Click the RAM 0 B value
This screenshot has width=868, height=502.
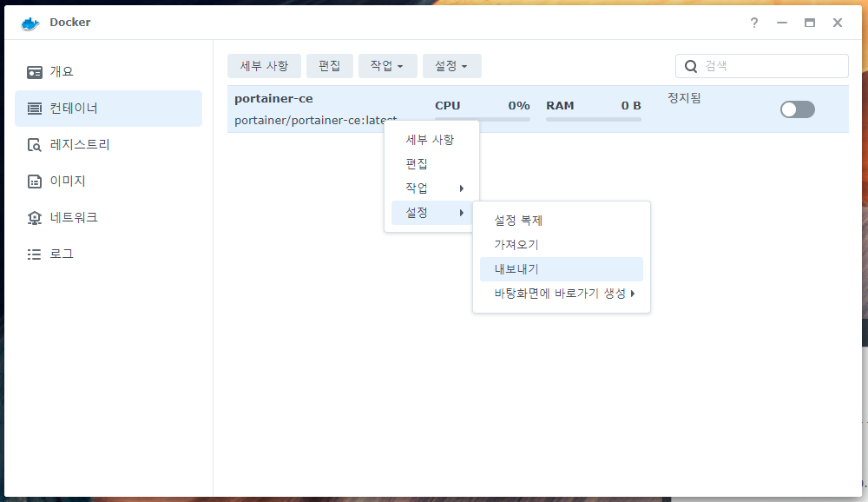tap(631, 105)
